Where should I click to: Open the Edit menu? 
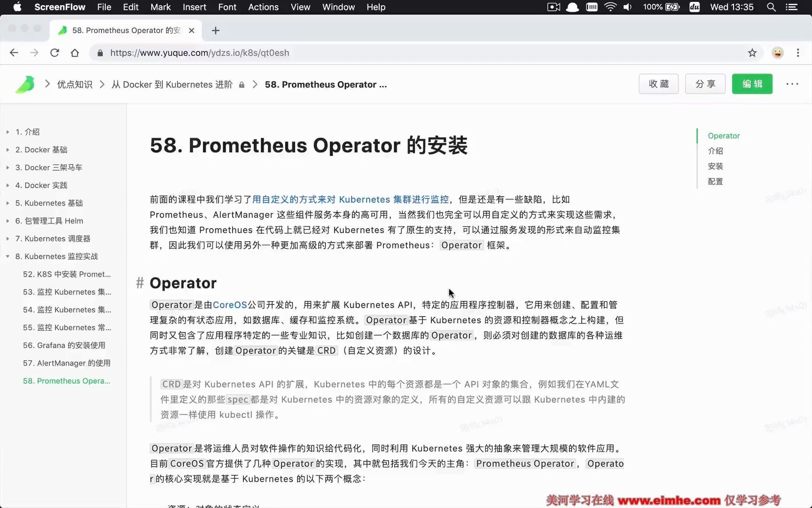[131, 7]
